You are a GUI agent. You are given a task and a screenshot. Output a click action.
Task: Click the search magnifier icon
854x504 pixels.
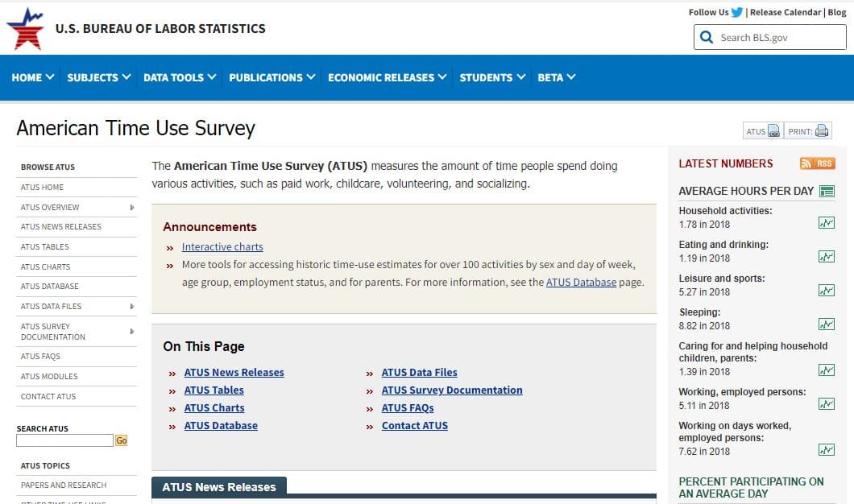(707, 37)
